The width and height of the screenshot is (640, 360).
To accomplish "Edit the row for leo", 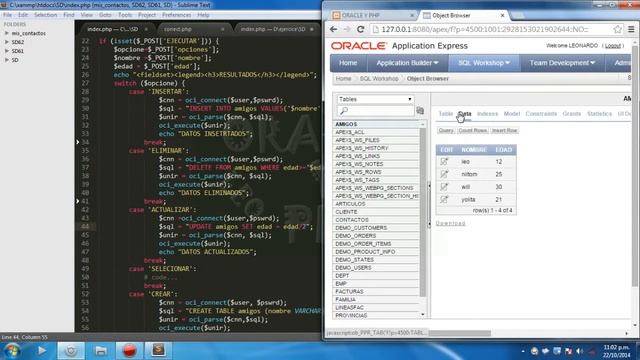I will (444, 162).
